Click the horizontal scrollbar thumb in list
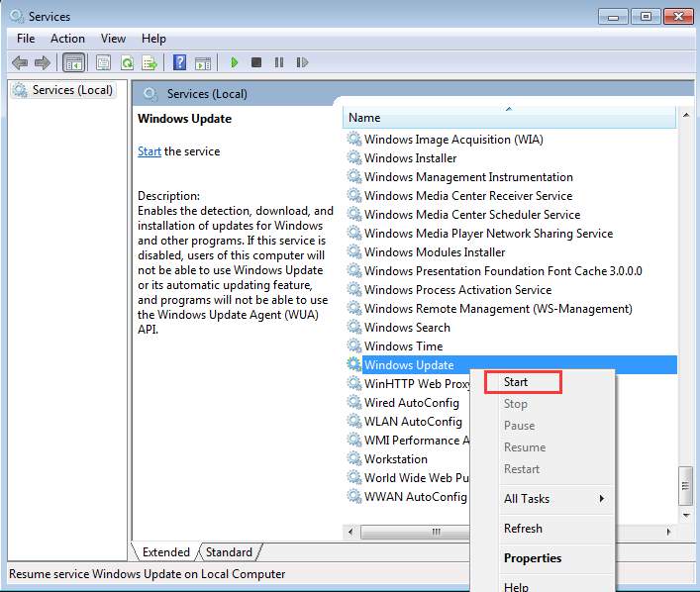Screen dimensions: 700x592 click(x=436, y=532)
